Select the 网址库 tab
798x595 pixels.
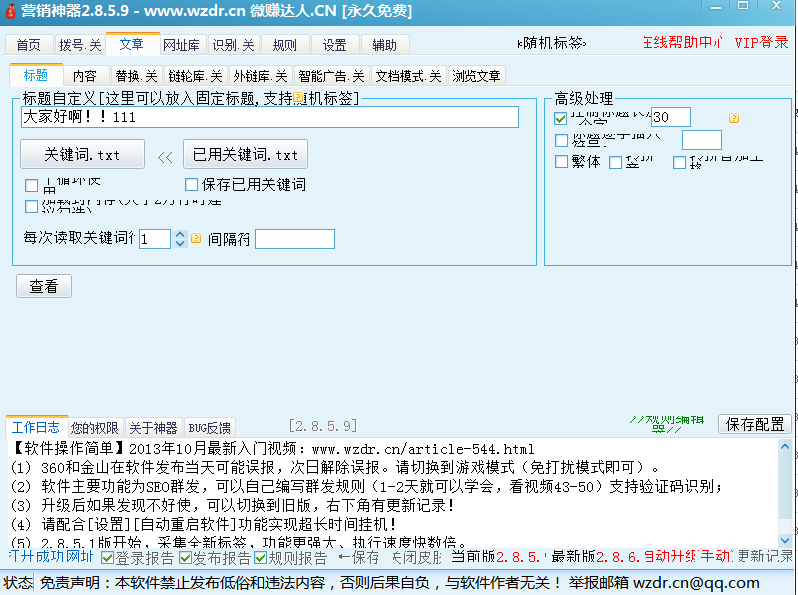181,45
